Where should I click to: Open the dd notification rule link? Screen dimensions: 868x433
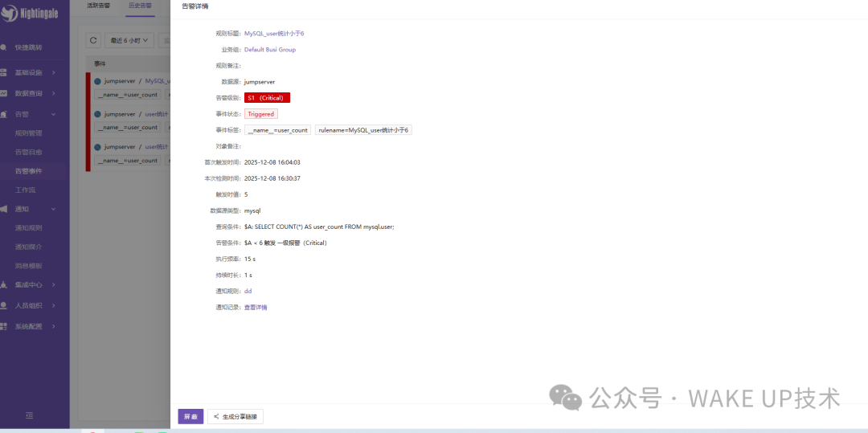tap(248, 291)
